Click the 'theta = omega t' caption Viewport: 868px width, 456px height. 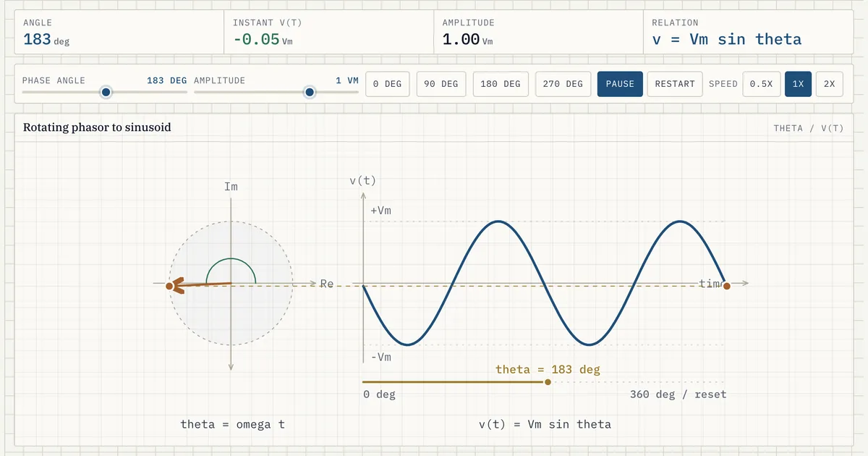[232, 424]
